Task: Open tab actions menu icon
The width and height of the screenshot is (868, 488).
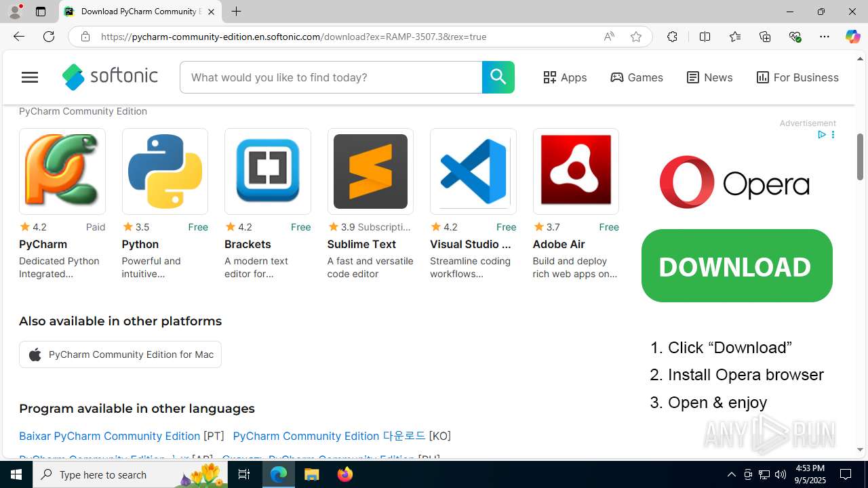Action: coord(41,12)
